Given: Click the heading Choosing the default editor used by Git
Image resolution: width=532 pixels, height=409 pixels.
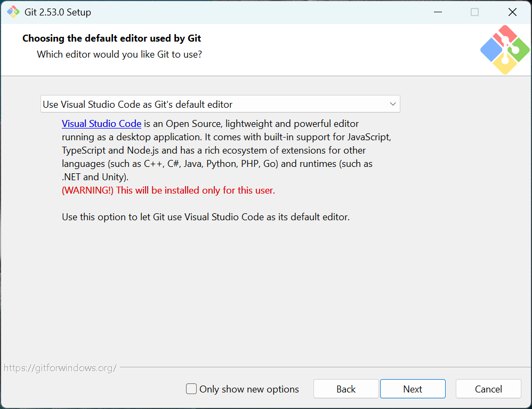Looking at the screenshot, I should (x=111, y=38).
